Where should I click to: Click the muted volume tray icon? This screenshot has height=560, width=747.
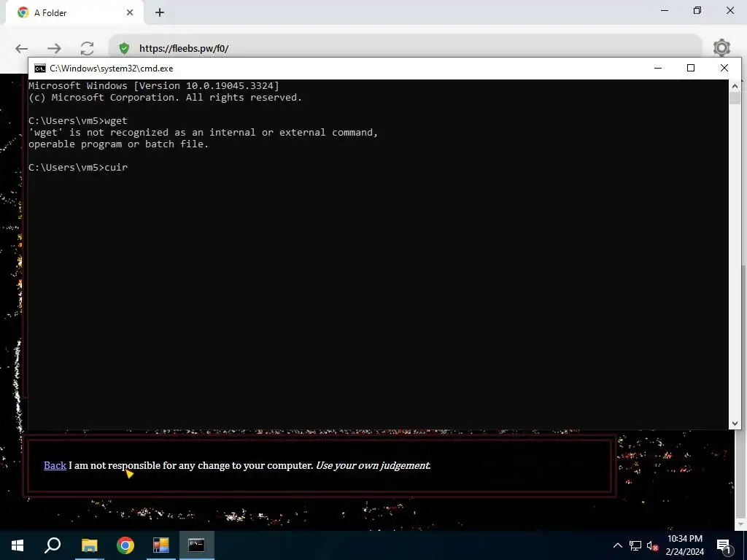pos(652,545)
